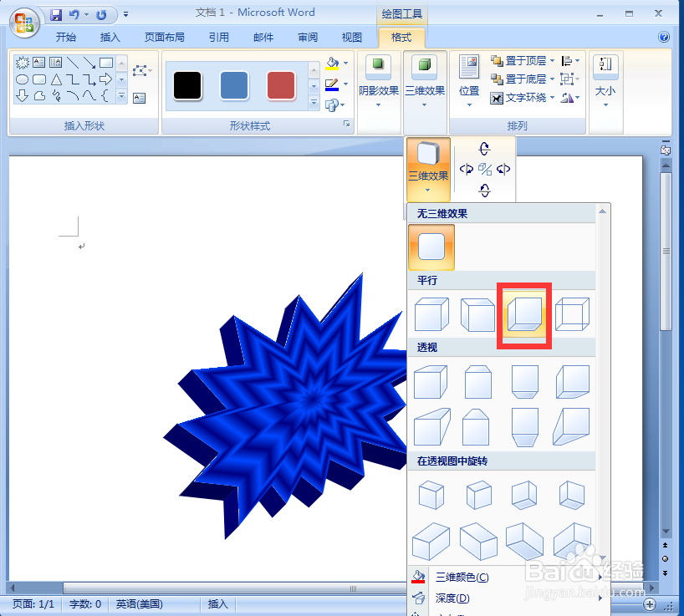
Task: Choose the right block arrow shape
Action: point(105,79)
